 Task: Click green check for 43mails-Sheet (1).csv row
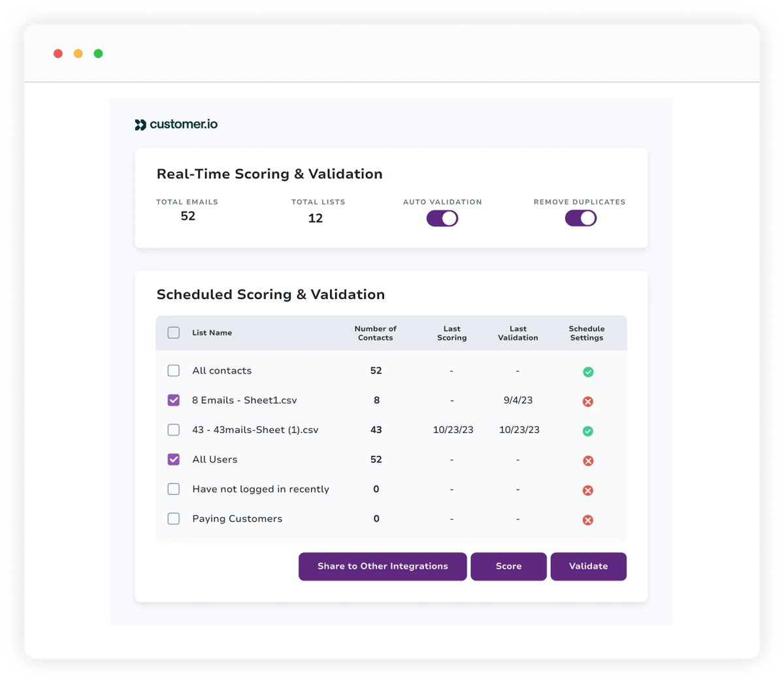click(588, 431)
